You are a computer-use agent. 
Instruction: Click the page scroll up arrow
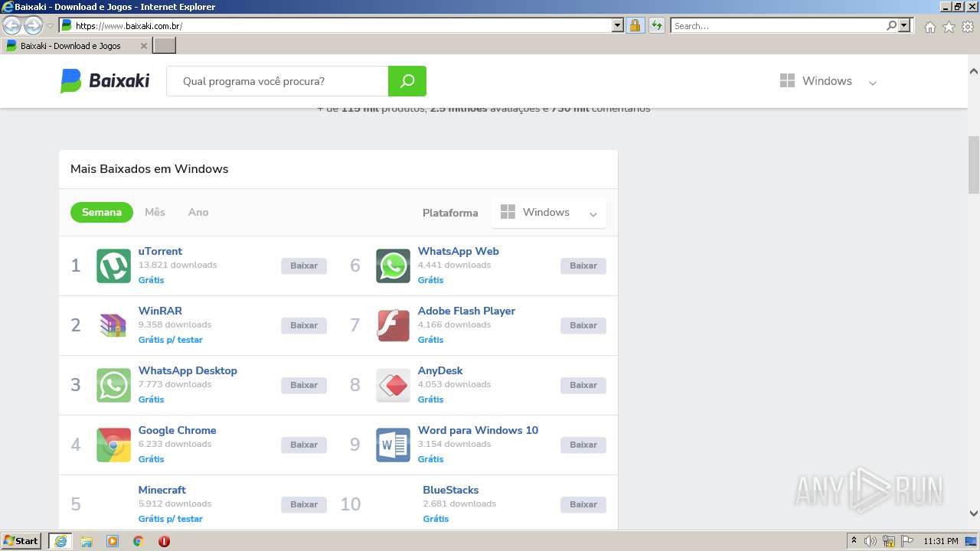tap(974, 71)
